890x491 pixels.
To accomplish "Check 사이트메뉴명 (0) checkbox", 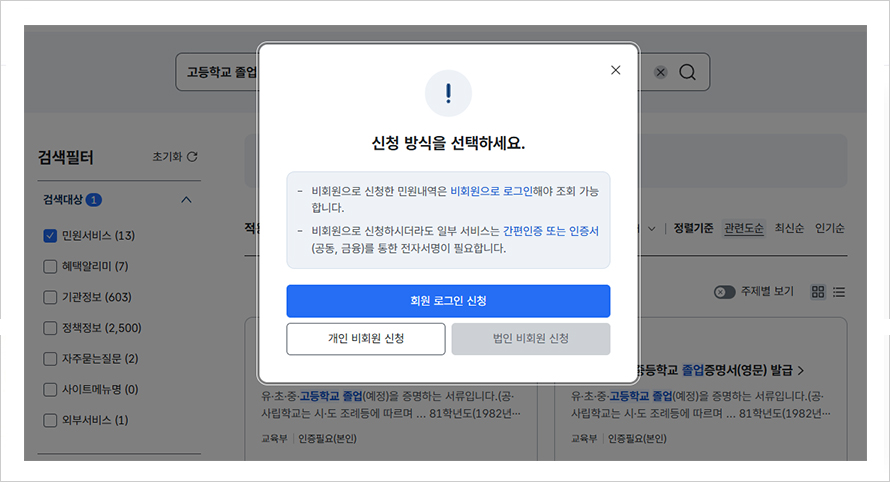I will [50, 389].
